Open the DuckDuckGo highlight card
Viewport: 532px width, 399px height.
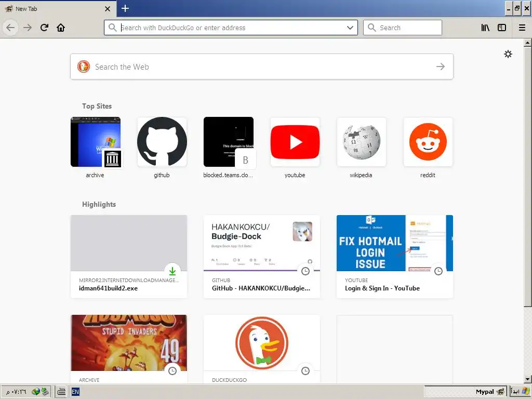point(262,350)
